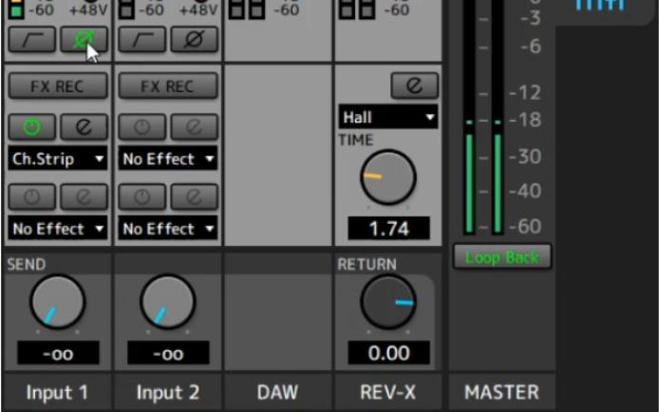Click Input 2 send knob
659x412 pixels.
coord(168,301)
